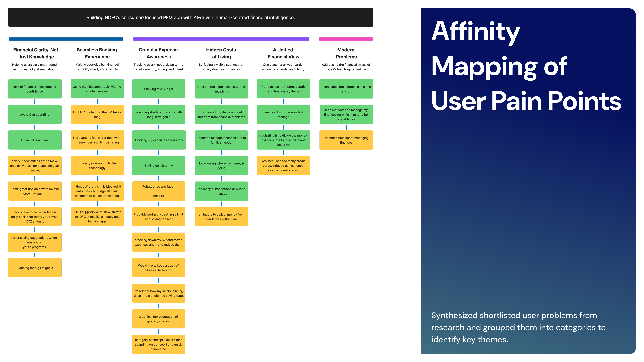Image resolution: width=644 pixels, height=362 pixels.
Task: Click the pink bar above Modern Problems
Action: tap(346, 39)
